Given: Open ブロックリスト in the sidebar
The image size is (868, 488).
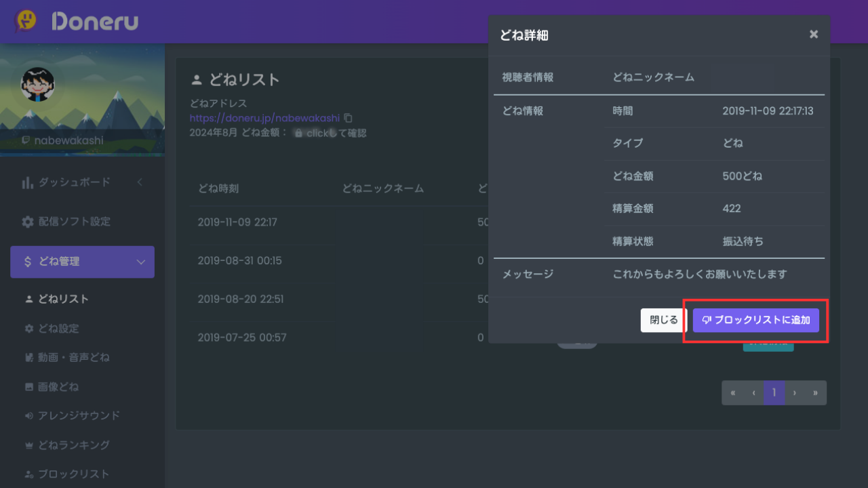Looking at the screenshot, I should (73, 474).
